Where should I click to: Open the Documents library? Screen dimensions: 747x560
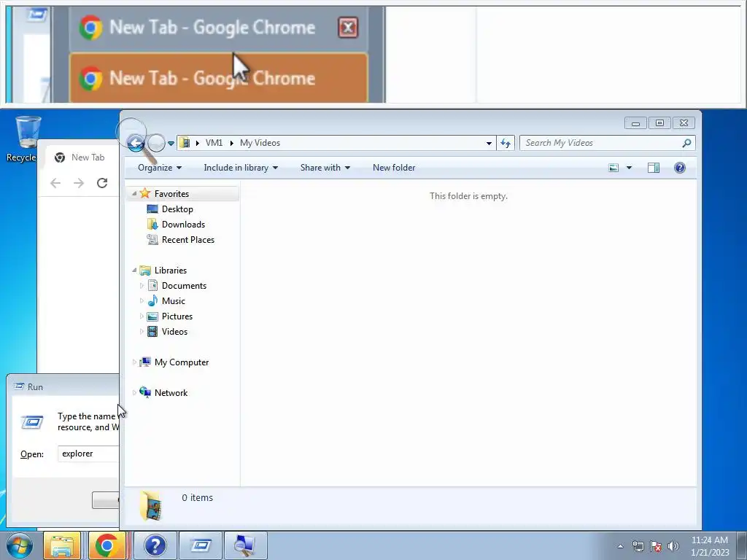tap(184, 286)
